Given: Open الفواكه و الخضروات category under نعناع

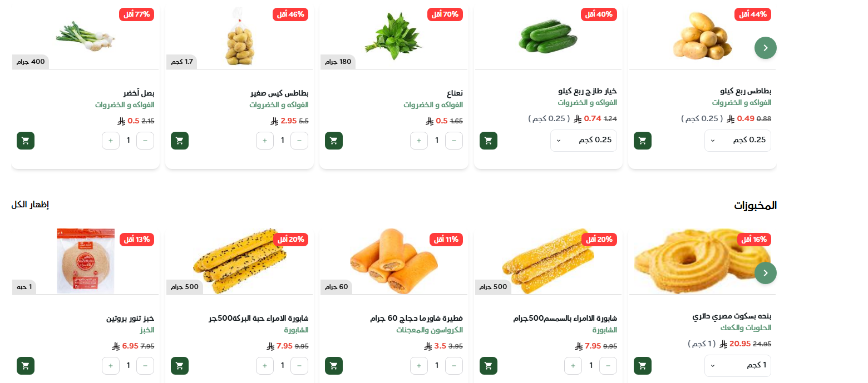Looking at the screenshot, I should [433, 105].
